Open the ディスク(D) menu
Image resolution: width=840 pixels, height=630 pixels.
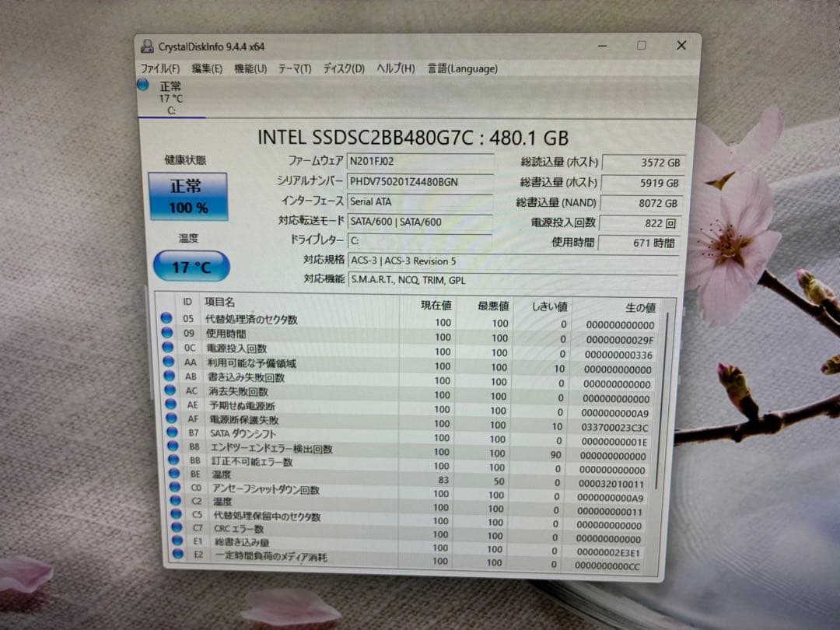(x=344, y=68)
